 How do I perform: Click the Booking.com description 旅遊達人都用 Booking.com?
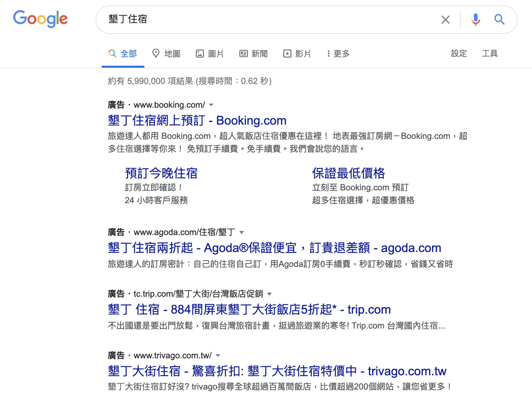(x=288, y=142)
